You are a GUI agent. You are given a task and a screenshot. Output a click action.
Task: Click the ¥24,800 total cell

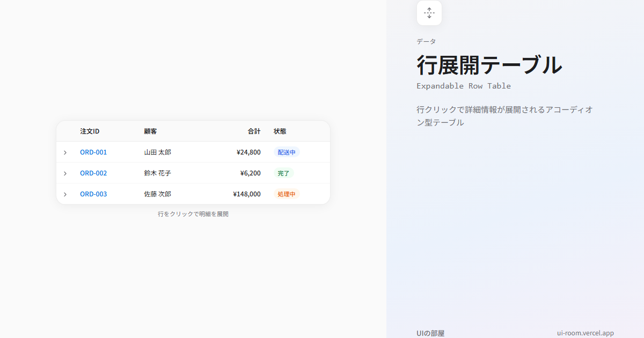(x=248, y=152)
